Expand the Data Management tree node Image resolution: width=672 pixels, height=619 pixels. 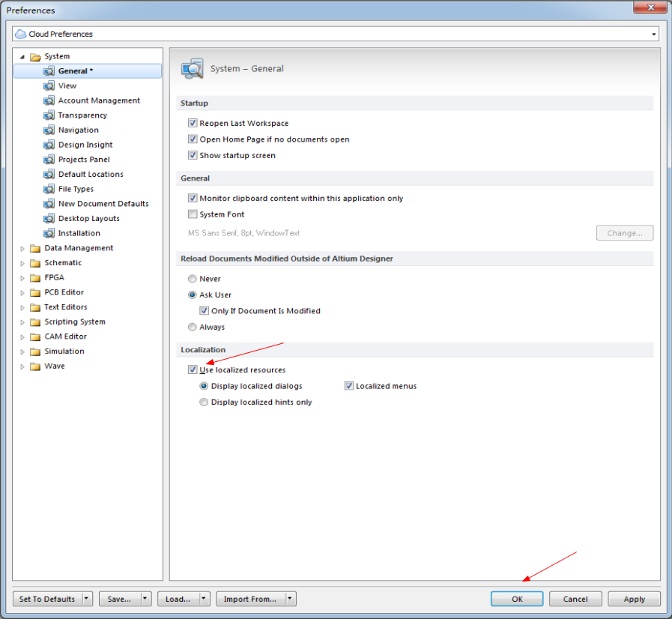point(22,248)
